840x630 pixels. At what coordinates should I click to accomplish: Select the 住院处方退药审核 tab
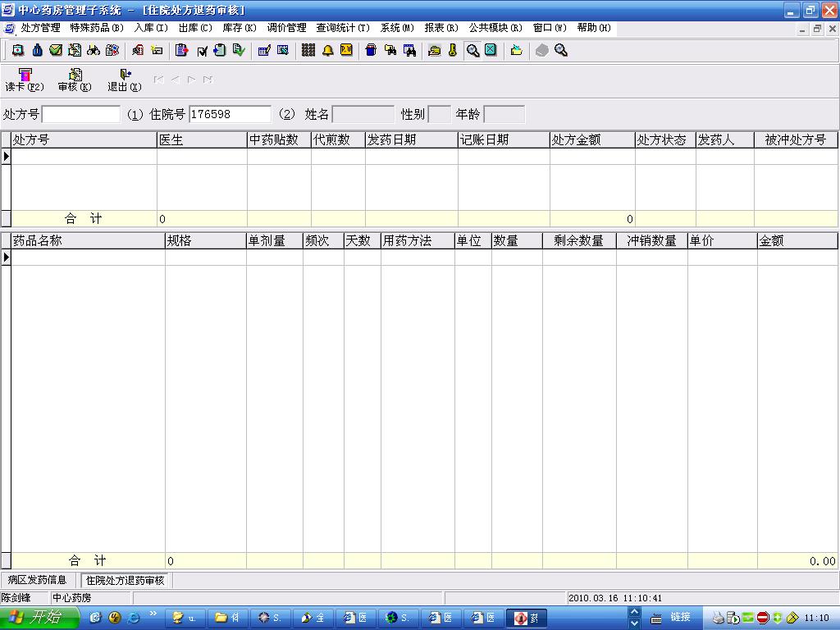[x=126, y=580]
